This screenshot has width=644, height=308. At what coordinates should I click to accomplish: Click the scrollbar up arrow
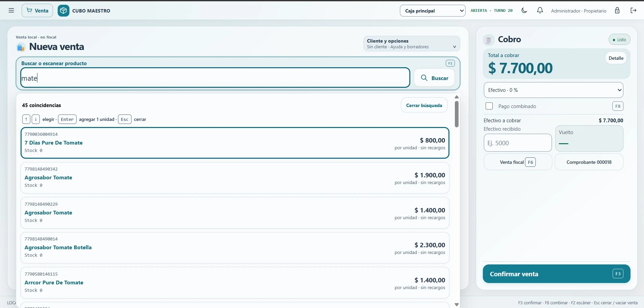(457, 97)
